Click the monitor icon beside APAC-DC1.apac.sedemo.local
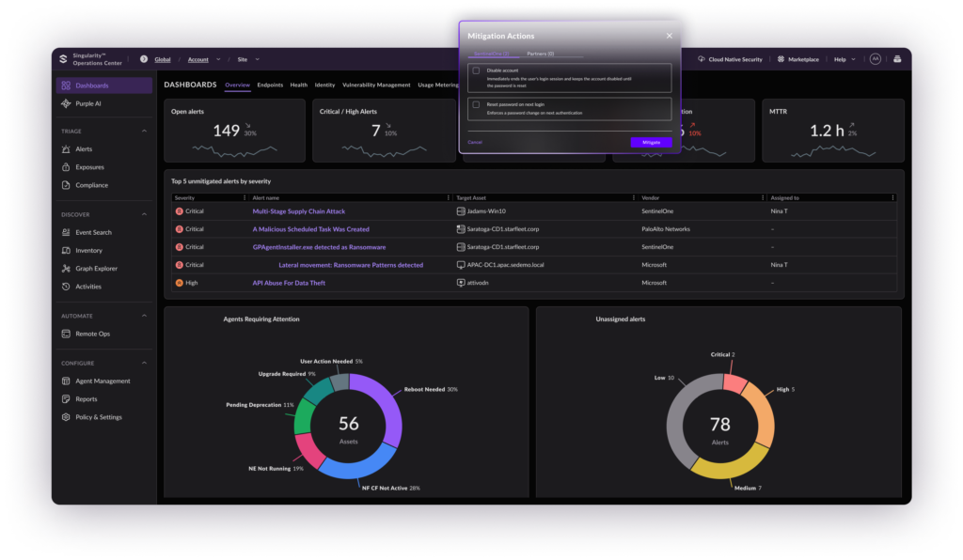 [461, 265]
